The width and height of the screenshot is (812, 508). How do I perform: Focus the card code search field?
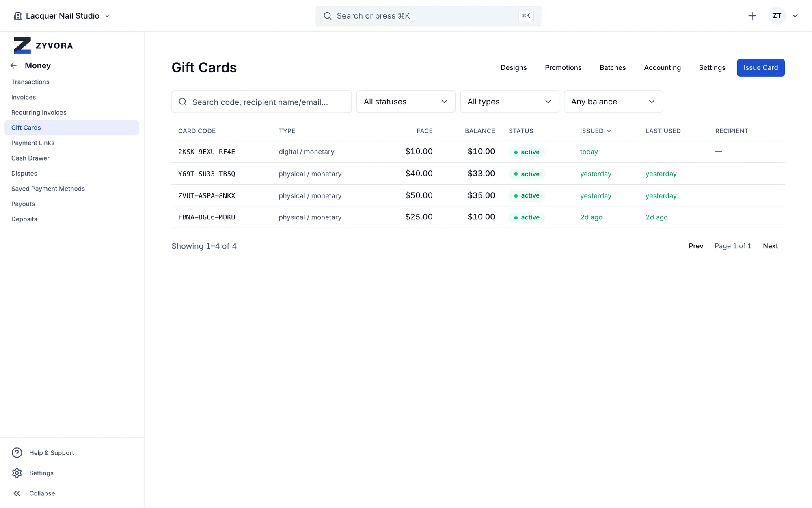point(261,102)
